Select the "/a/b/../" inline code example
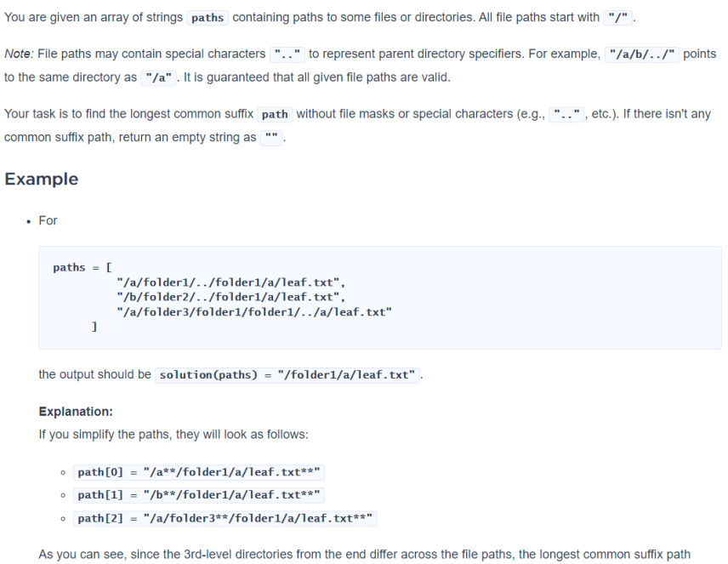This screenshot has width=728, height=564. pyautogui.click(x=641, y=54)
